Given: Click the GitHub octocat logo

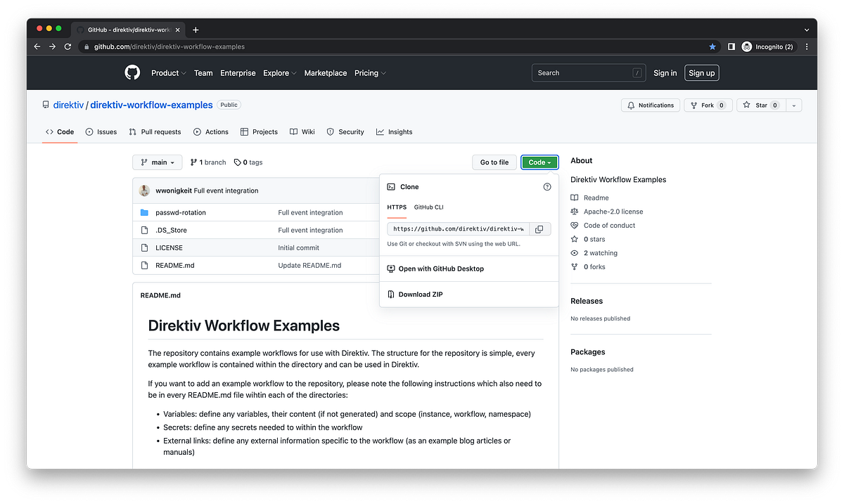Looking at the screenshot, I should [x=132, y=72].
